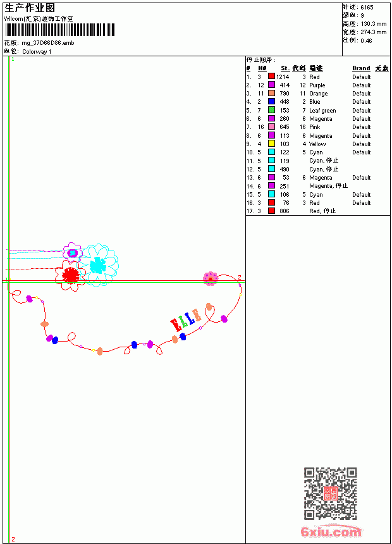Screen dimensions: 392x544
Task: Click the pink flower on the vine
Action: coord(211,278)
